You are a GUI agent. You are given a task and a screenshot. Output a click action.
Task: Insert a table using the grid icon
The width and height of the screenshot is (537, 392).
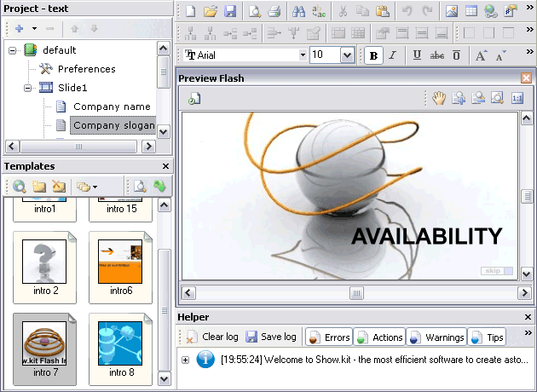click(x=471, y=11)
